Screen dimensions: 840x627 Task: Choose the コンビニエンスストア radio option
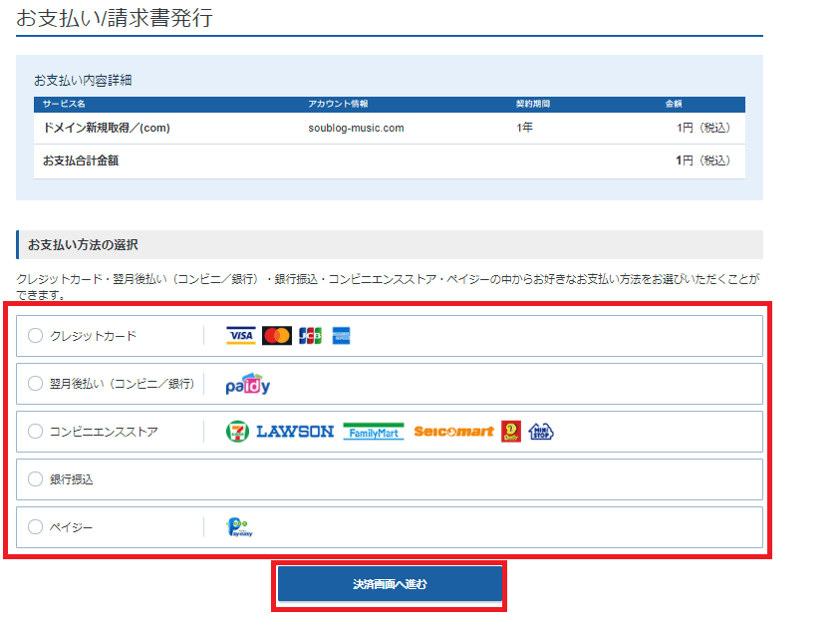tap(35, 431)
